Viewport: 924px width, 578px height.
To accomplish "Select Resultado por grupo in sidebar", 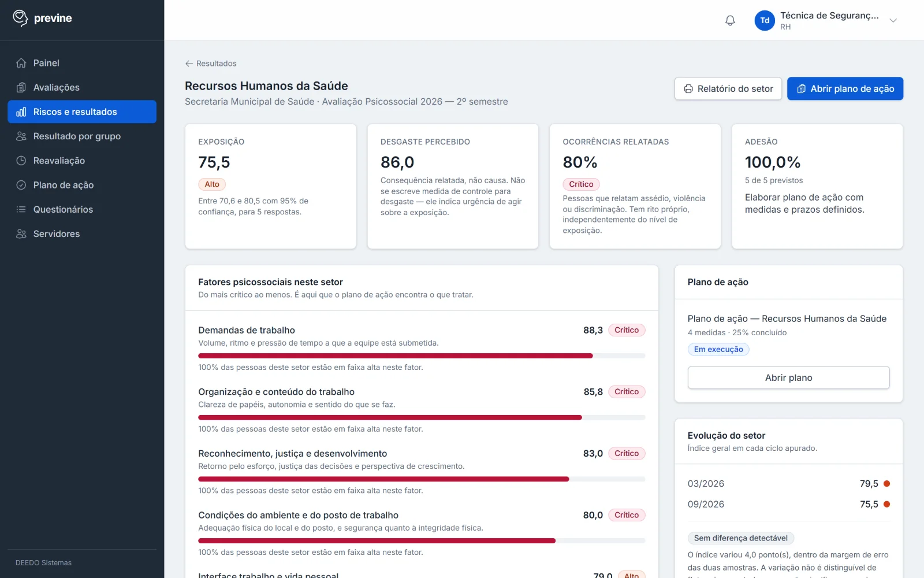I will coord(82,136).
